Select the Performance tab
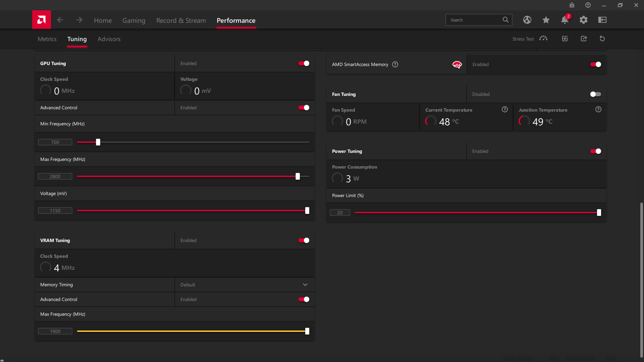644x362 pixels. point(236,20)
